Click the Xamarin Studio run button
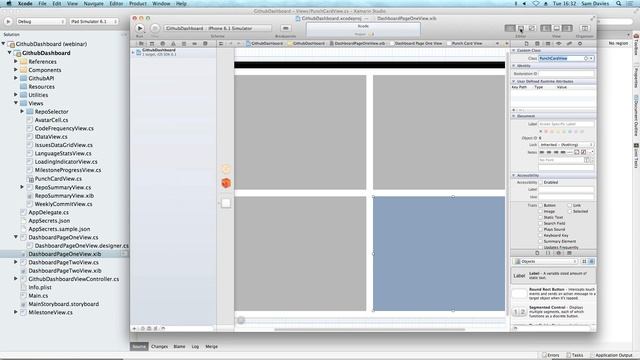Viewport: 640px width, 360px height. pyautogui.click(x=8, y=21)
